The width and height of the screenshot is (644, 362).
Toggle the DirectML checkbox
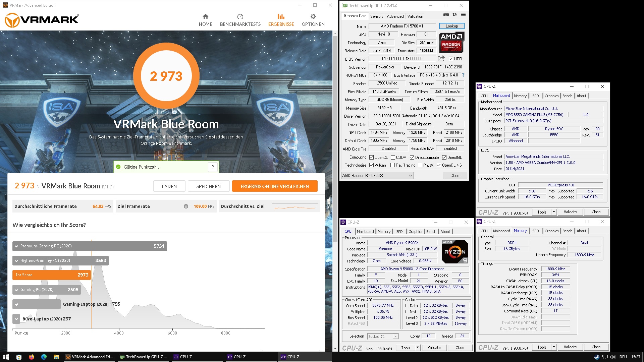pos(444,158)
